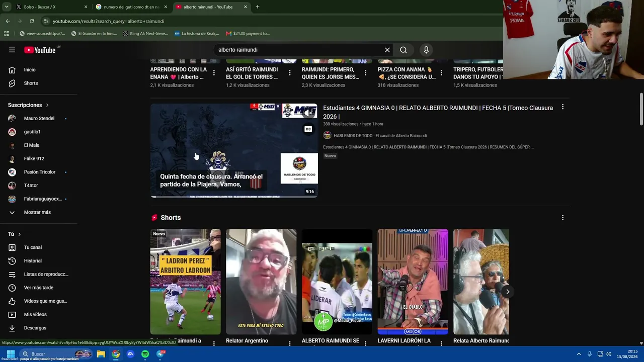This screenshot has width=644, height=362.
Task: Open HABLEMOS DE TODO channel link
Action: pos(380,136)
